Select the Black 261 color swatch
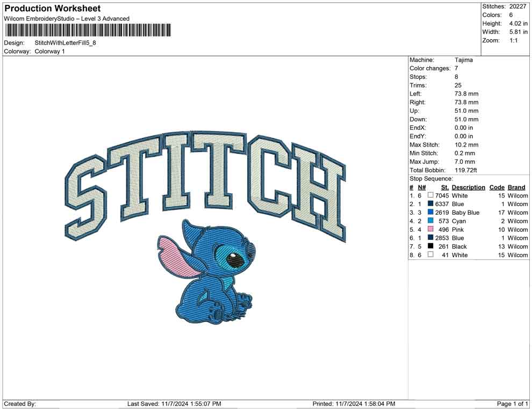Screen dimensions: 532x409 click(x=430, y=246)
